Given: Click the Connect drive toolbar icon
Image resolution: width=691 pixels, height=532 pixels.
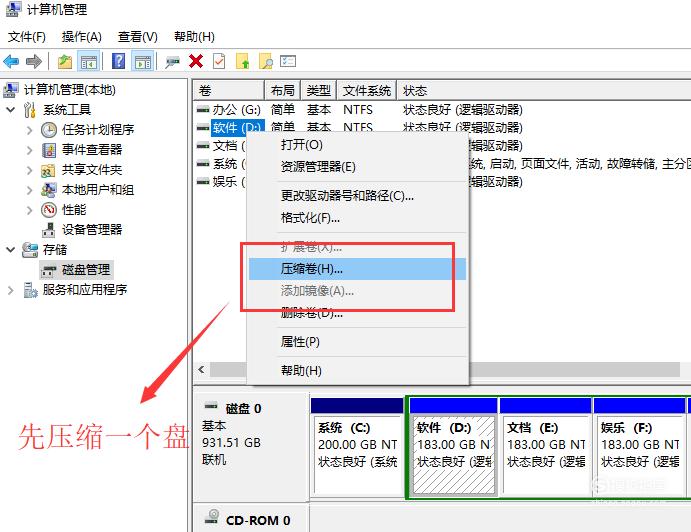Looking at the screenshot, I should pos(172,62).
